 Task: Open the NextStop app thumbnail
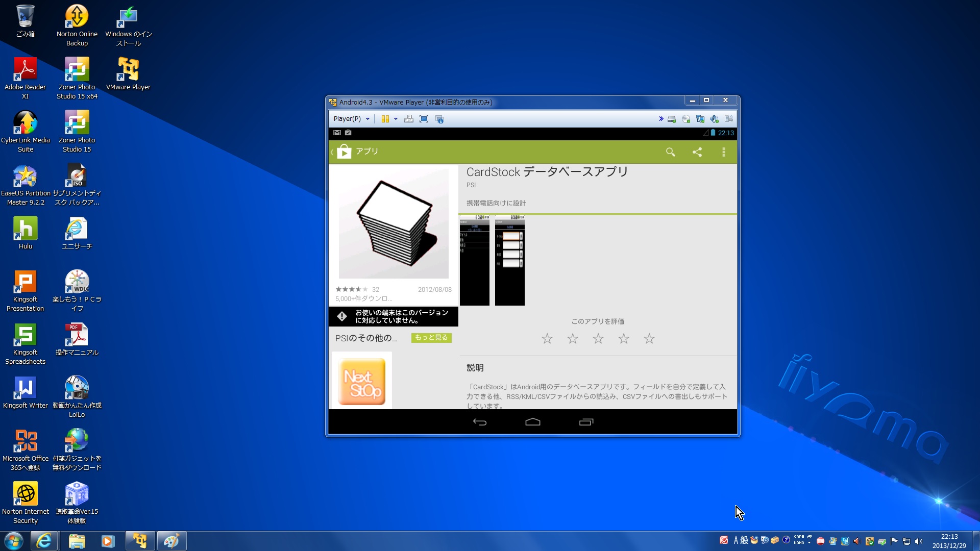coord(362,381)
